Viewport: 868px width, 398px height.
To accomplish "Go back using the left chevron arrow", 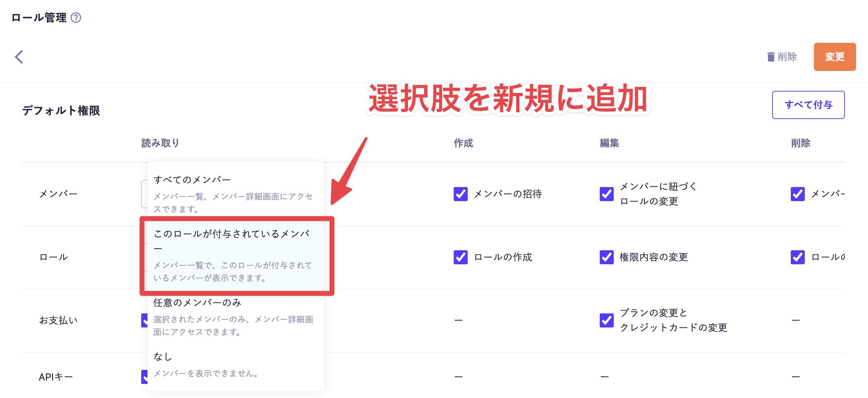I will (19, 57).
